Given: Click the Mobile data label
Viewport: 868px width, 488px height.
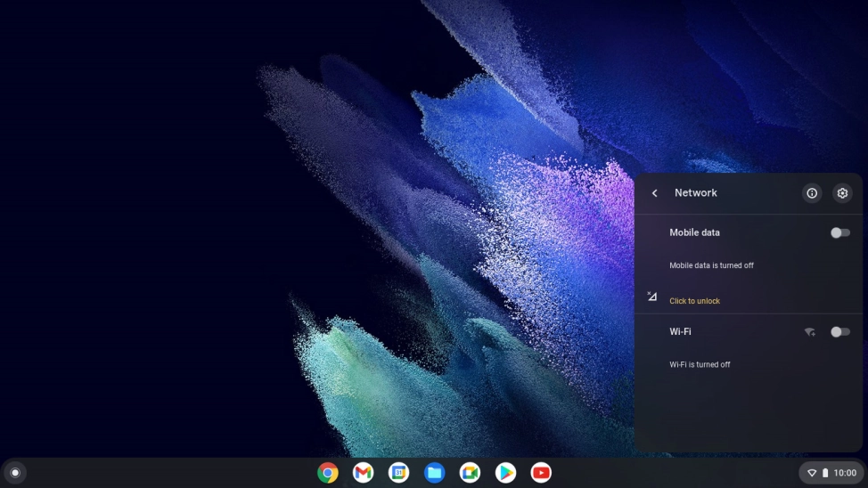Looking at the screenshot, I should (x=694, y=232).
